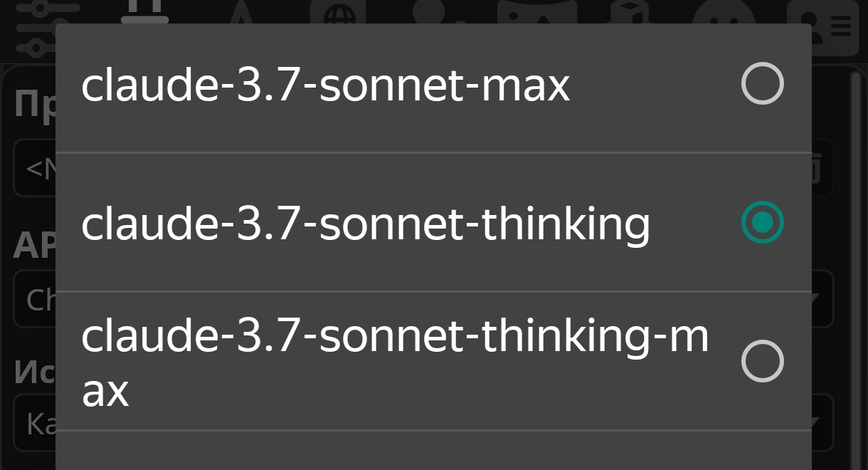868x470 pixels.
Task: Open the World Info globe icon
Action: pos(337,11)
